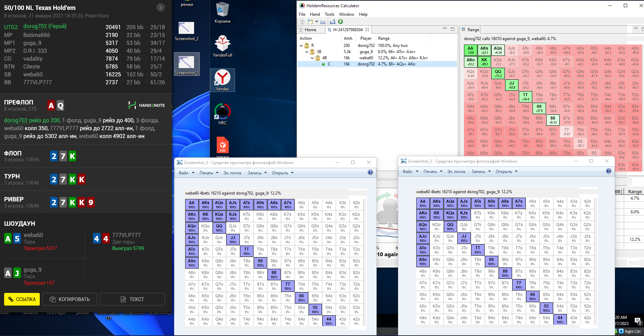Collapse the 3B action tree node

pos(307,52)
